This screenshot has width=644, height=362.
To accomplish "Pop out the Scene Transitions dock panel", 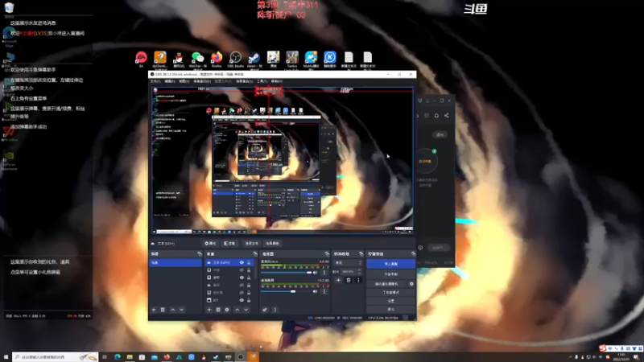I will [361, 254].
